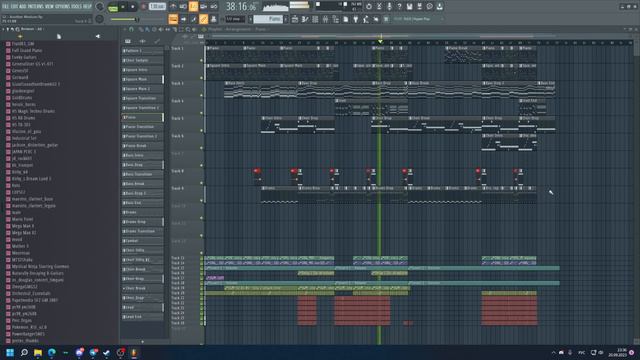Click the Play button in transport

(123, 7)
